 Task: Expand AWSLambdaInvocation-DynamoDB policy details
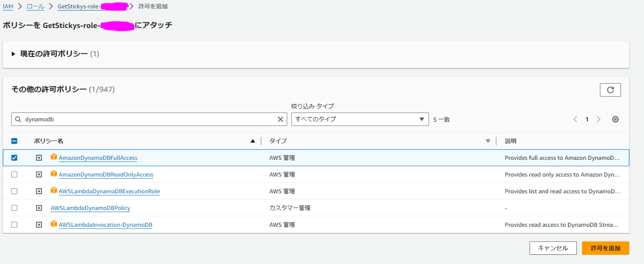(x=39, y=225)
